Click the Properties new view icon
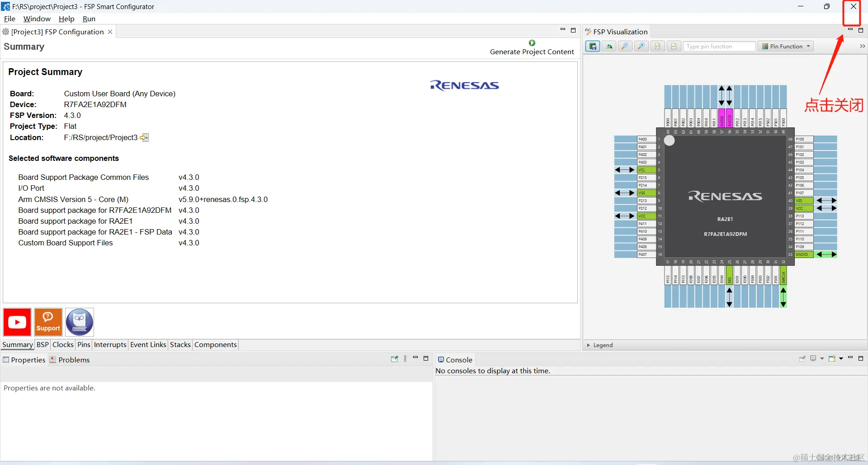The image size is (868, 465). 394,359
